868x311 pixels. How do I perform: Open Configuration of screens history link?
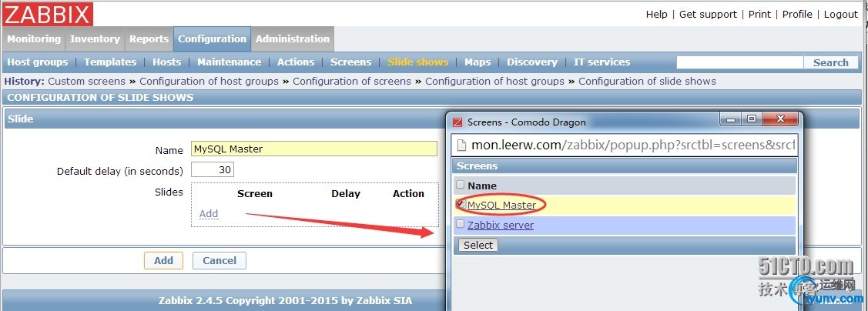(351, 82)
